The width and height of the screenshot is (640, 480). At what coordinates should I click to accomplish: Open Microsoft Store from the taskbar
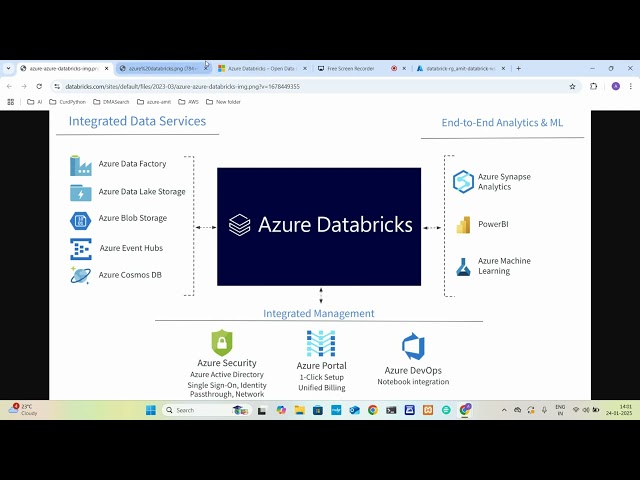pos(318,410)
